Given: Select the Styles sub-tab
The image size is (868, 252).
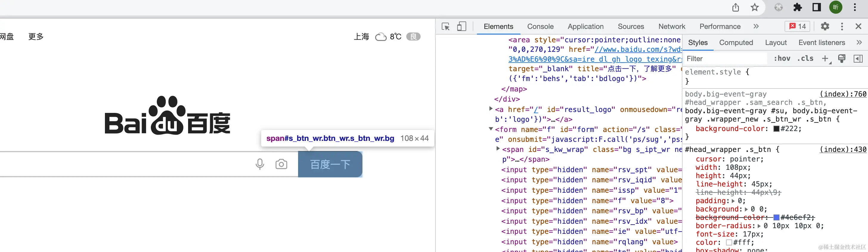Looking at the screenshot, I should click(698, 43).
